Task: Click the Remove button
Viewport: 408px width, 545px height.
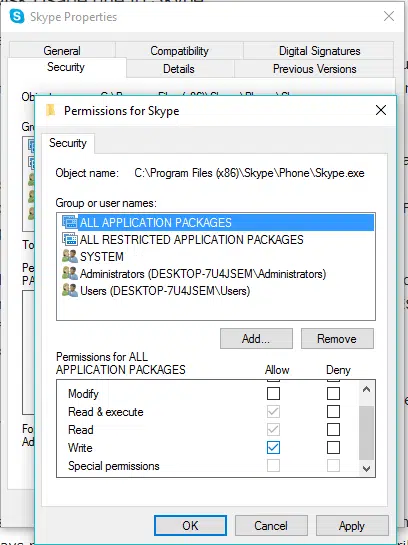Action: tap(337, 339)
